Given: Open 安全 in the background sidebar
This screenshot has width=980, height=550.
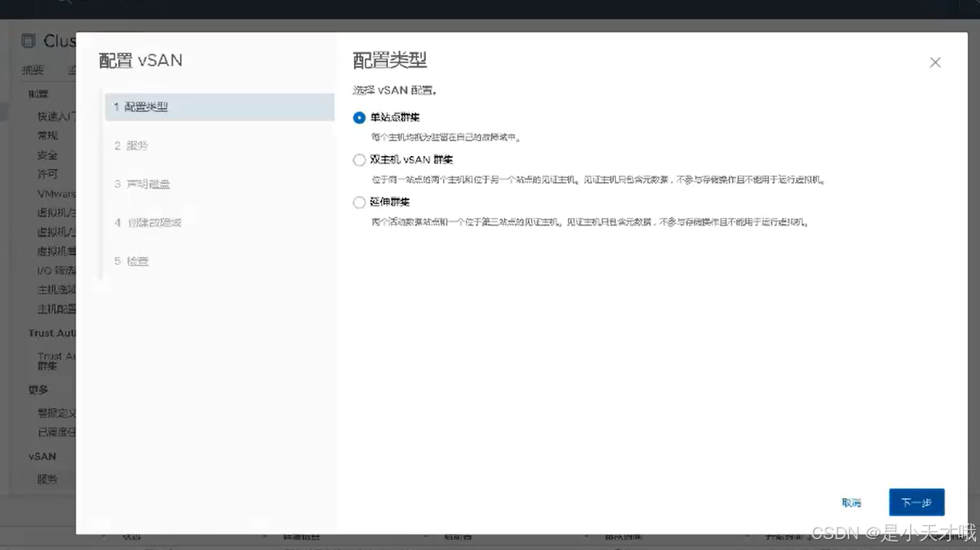Looking at the screenshot, I should (47, 154).
